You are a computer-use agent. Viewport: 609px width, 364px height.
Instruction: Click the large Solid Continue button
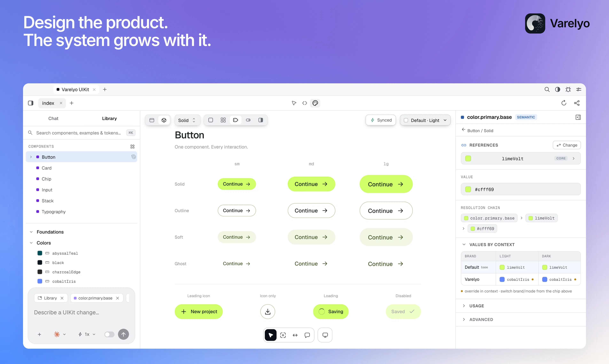click(386, 184)
